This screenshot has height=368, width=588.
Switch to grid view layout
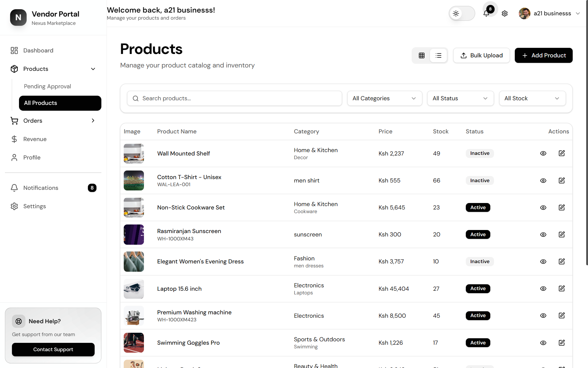[x=422, y=56]
